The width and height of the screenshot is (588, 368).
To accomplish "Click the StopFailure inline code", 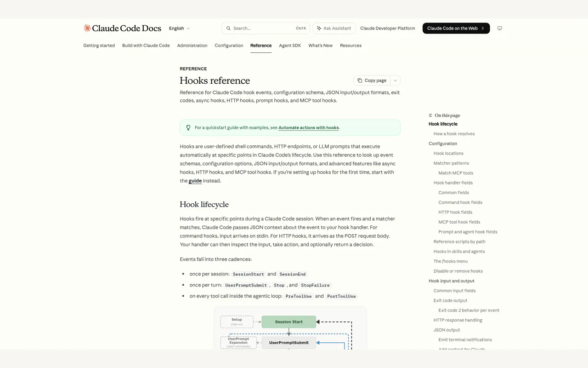I will click(315, 285).
